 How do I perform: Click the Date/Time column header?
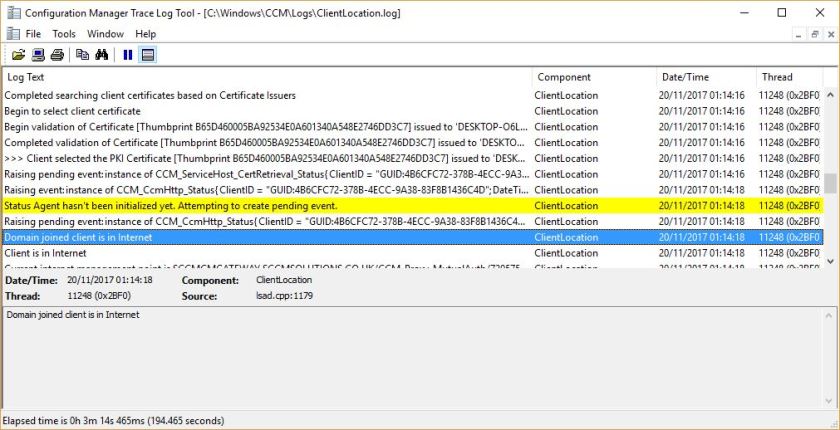(705, 77)
